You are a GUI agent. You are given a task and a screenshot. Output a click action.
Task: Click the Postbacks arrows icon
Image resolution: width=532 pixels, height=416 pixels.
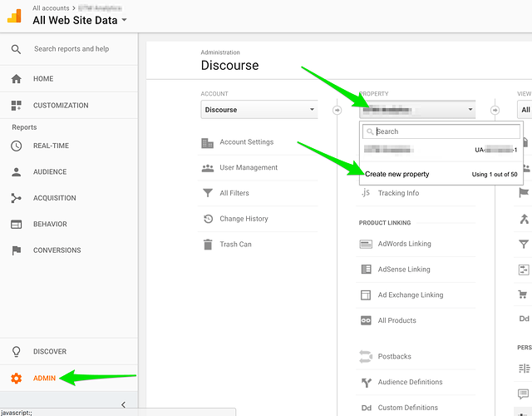click(366, 357)
